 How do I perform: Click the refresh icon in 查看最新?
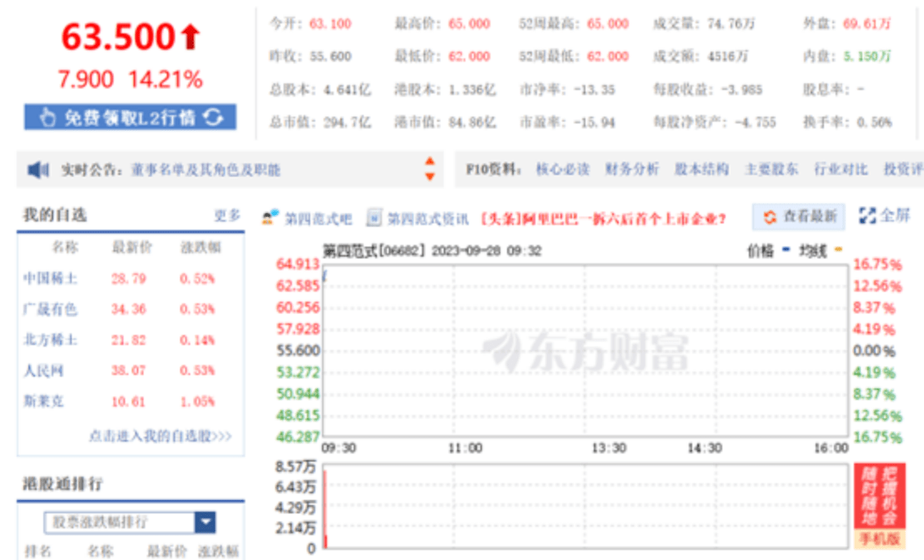point(771,217)
